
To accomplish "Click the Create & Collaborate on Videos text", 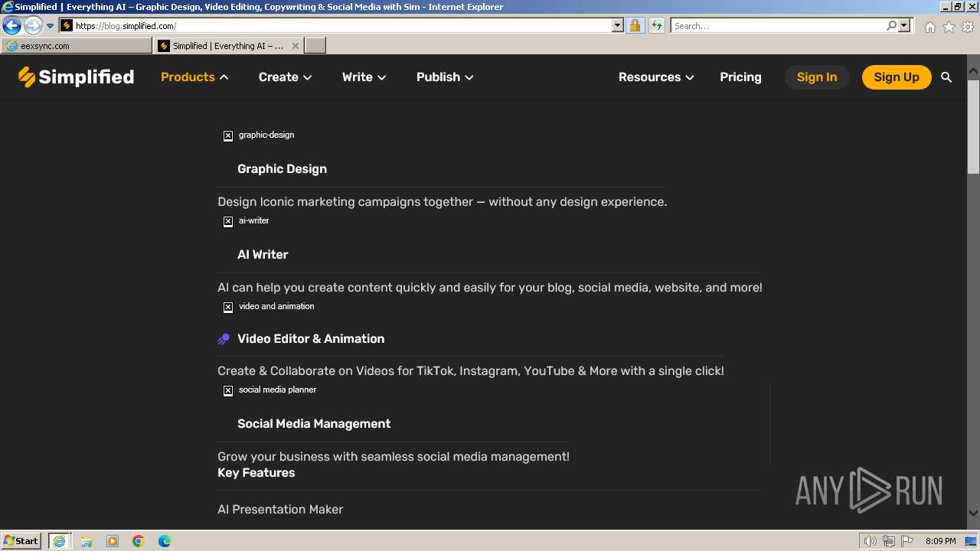I will (x=470, y=371).
